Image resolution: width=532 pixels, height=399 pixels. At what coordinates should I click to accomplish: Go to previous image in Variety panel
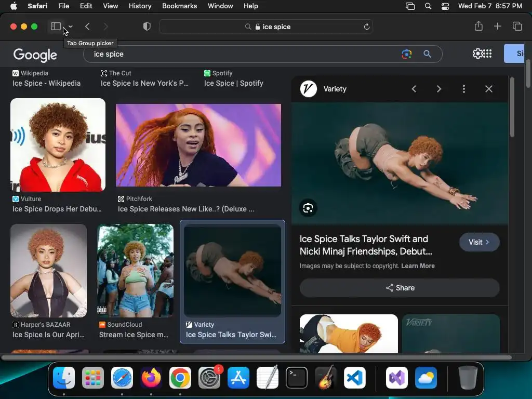pyautogui.click(x=414, y=89)
